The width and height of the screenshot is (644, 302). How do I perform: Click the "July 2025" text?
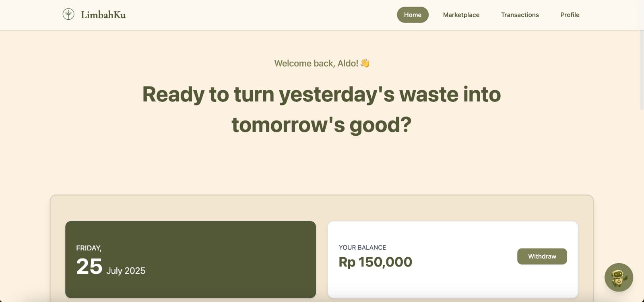[126, 271]
